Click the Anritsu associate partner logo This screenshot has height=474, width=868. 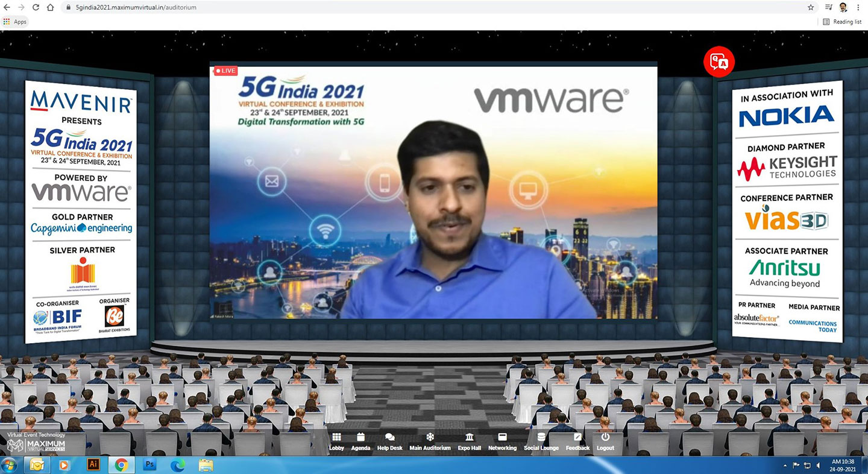(x=785, y=273)
